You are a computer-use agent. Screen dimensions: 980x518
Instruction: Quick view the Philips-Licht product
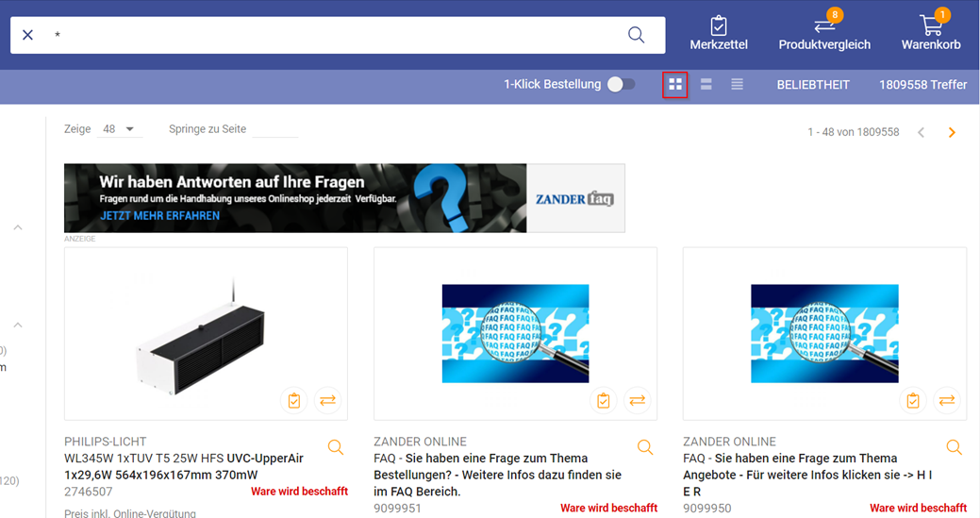pyautogui.click(x=336, y=447)
